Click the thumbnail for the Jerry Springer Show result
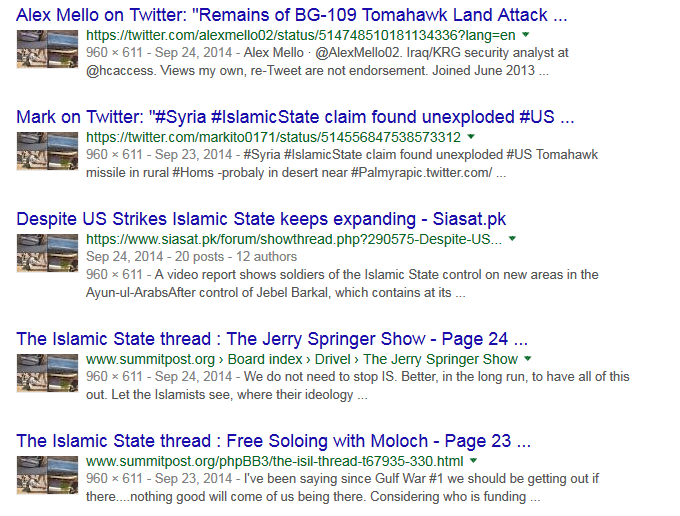This screenshot has height=516, width=680. (x=47, y=372)
